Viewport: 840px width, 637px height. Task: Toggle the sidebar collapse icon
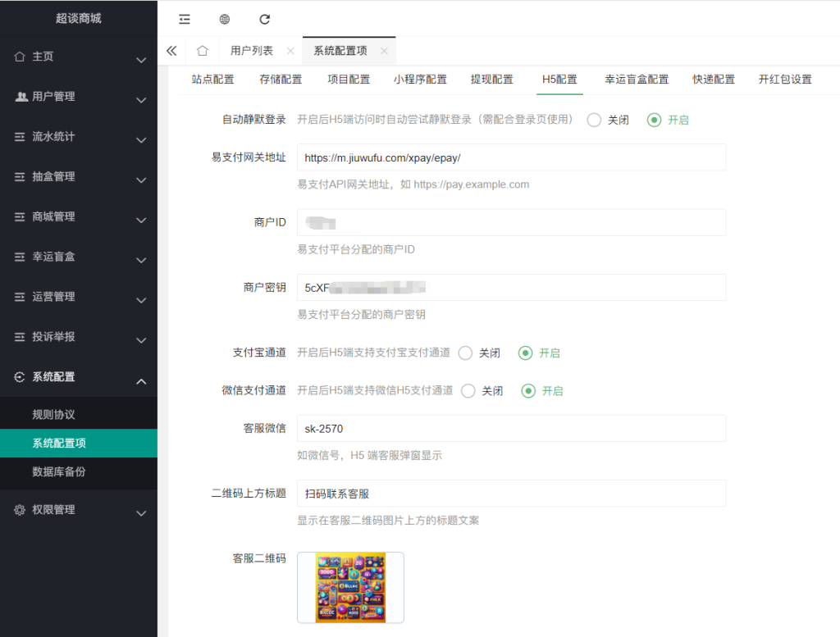pyautogui.click(x=185, y=20)
